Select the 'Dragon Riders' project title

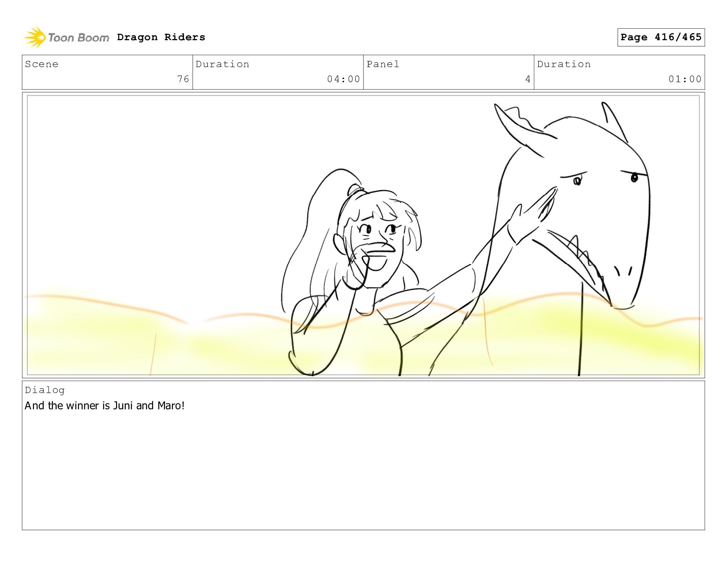tap(161, 38)
